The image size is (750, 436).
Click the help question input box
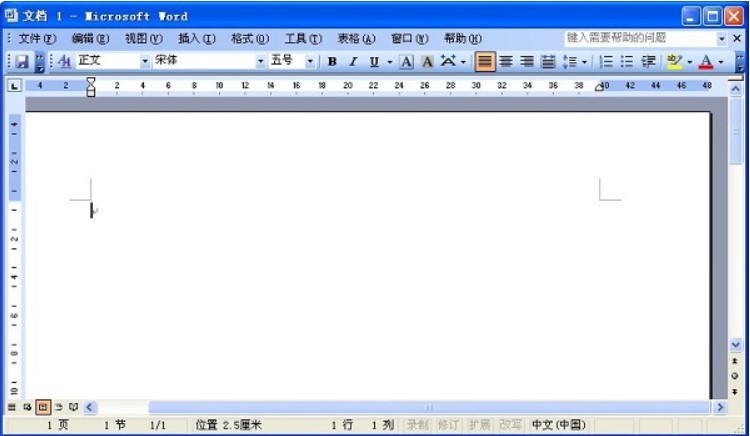pos(640,38)
